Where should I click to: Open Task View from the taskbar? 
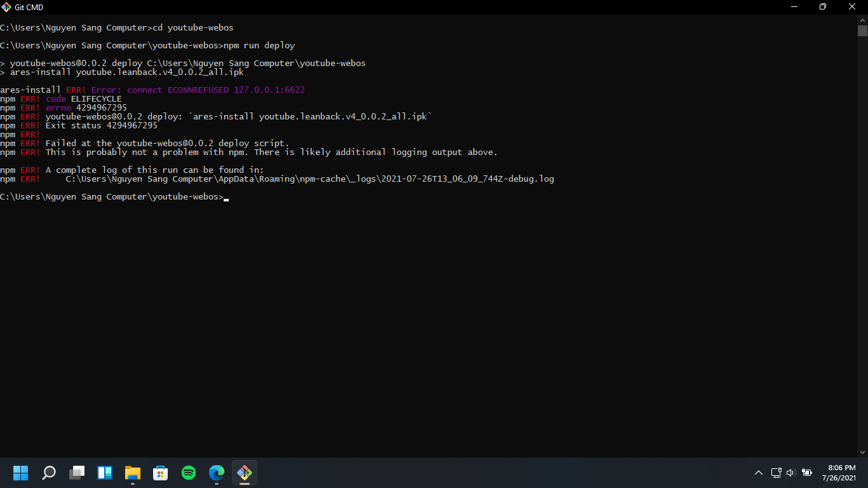coord(77,473)
